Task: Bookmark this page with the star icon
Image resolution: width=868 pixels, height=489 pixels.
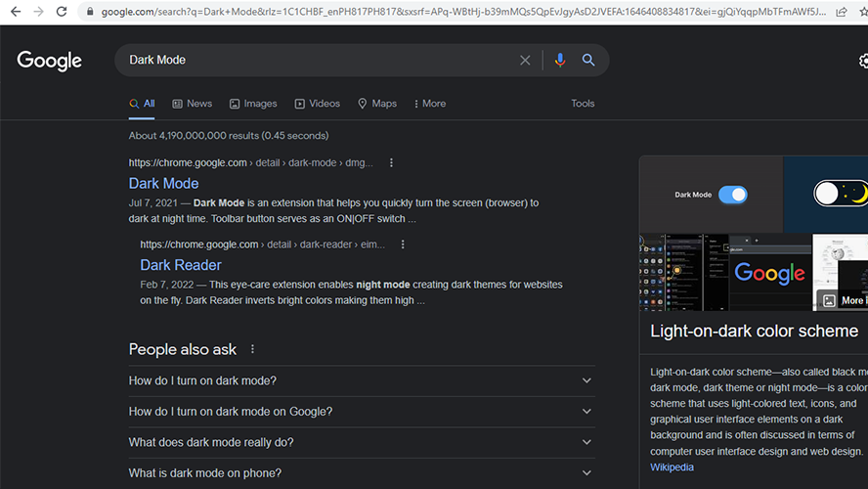Action: tap(864, 12)
